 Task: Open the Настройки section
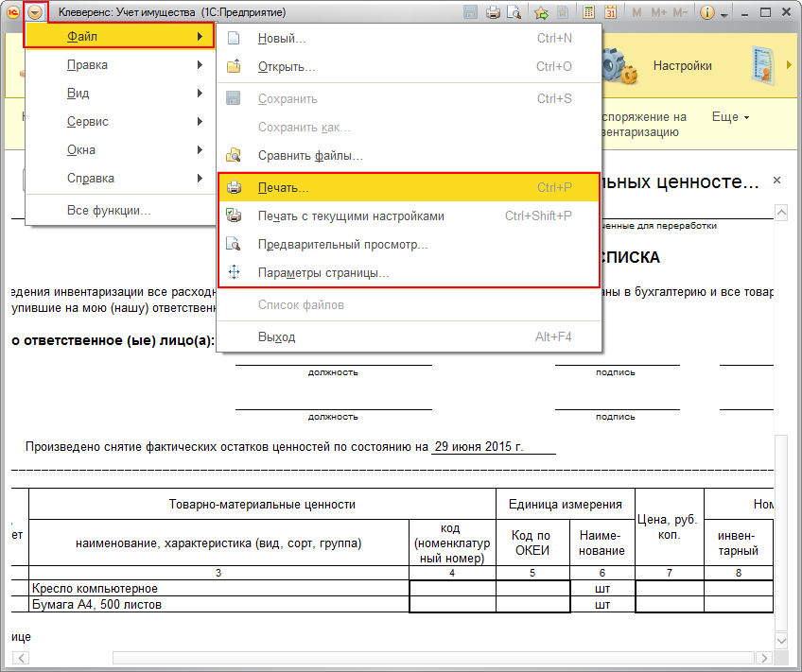coord(682,66)
